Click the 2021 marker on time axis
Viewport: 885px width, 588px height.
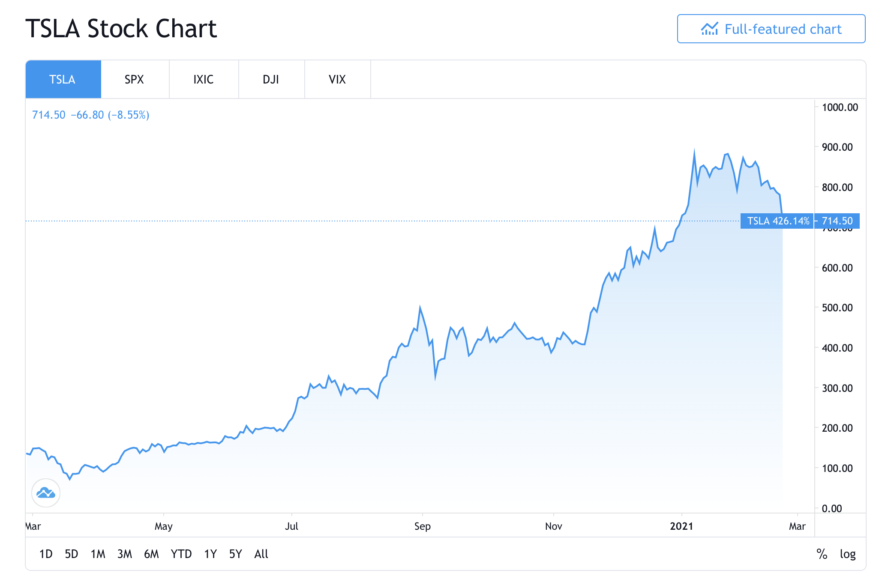681,526
